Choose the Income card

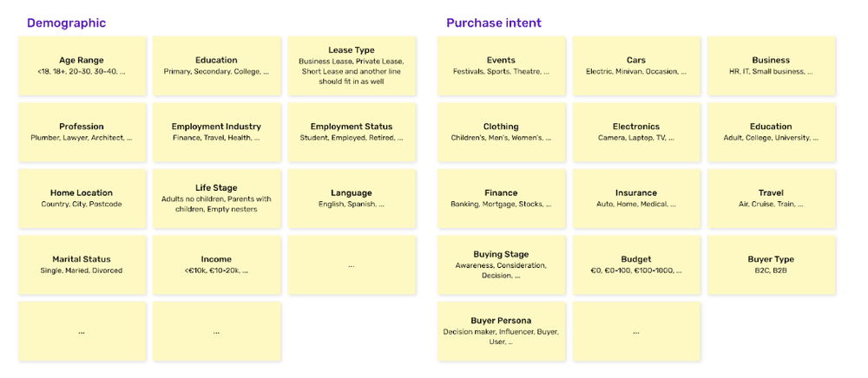coord(216,264)
